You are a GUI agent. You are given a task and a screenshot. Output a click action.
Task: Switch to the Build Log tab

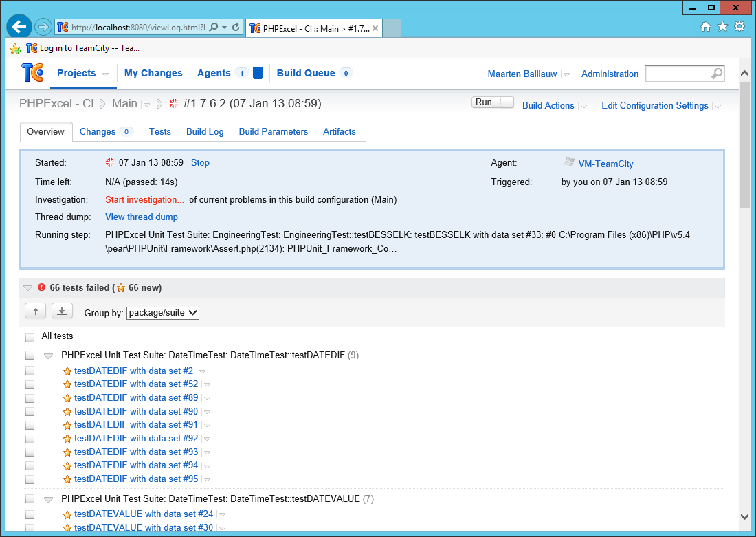[x=205, y=131]
